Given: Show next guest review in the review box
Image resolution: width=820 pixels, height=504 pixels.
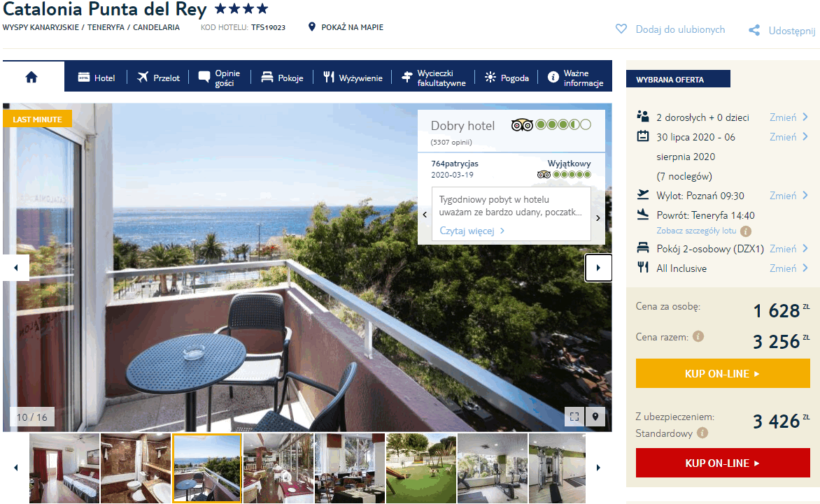Looking at the screenshot, I should 598,218.
